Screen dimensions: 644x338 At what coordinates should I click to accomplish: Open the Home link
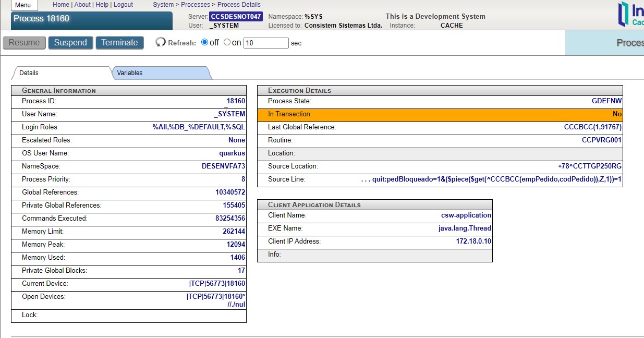click(x=61, y=5)
